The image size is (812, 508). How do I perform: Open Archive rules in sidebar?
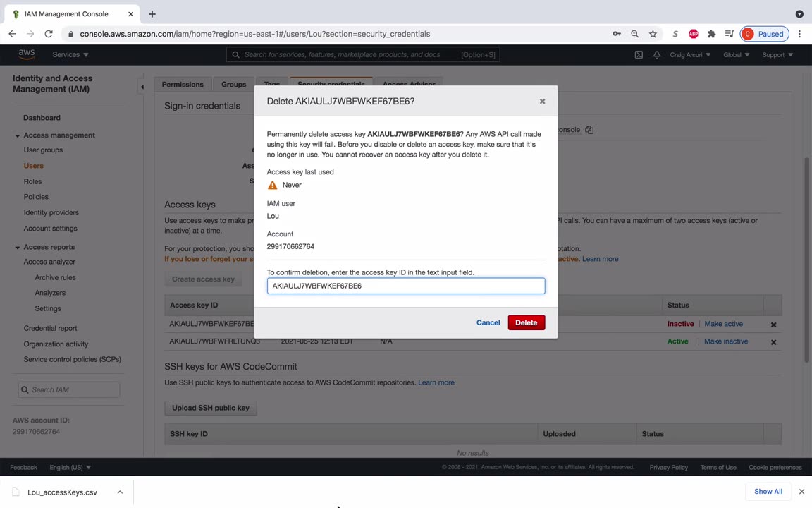[55, 277]
